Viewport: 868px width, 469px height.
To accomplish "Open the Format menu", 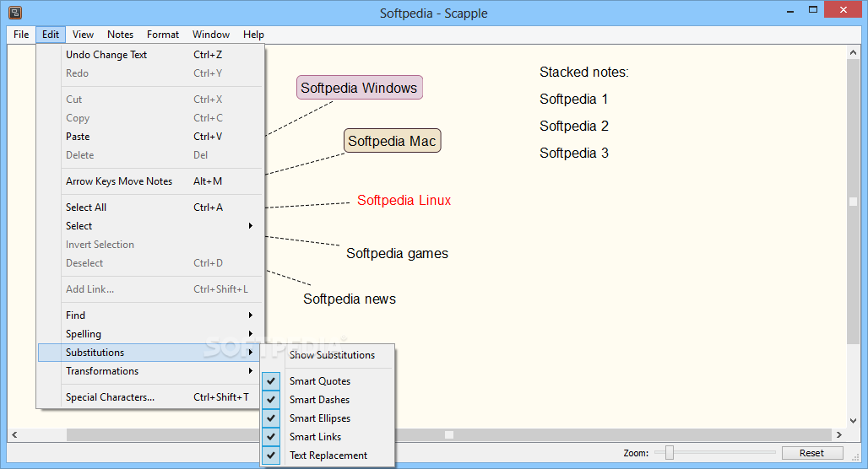I will 163,35.
